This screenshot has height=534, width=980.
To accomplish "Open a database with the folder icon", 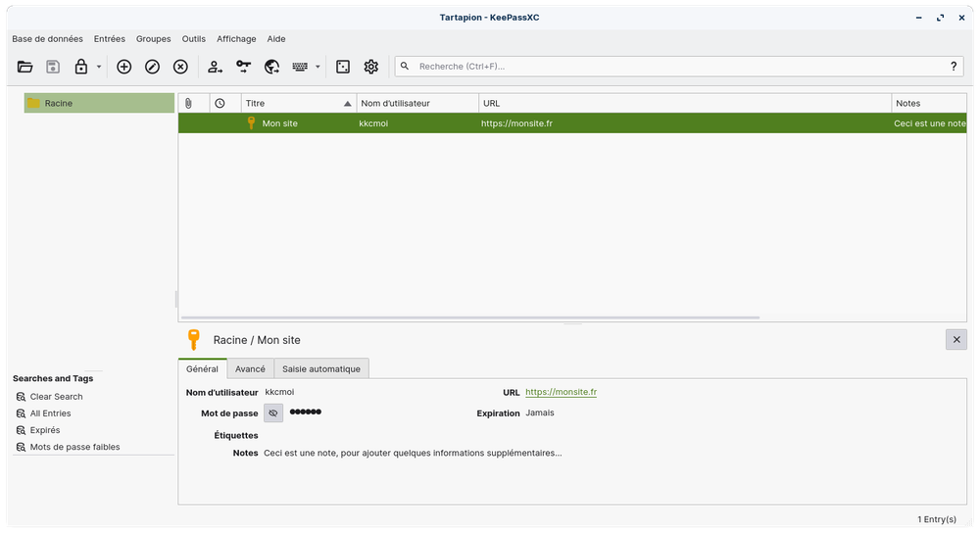I will [25, 67].
